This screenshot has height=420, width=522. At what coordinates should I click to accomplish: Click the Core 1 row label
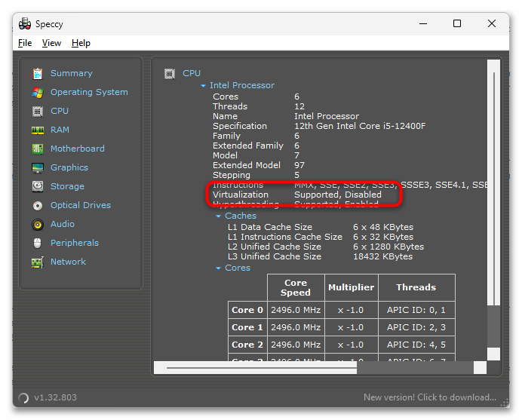[247, 327]
